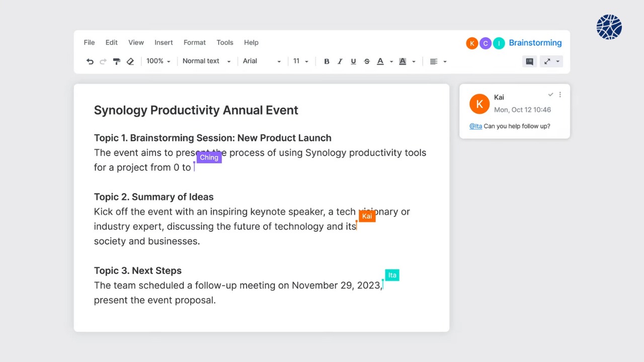Click the line 'present the event proposal.'
The height and width of the screenshot is (362, 644).
click(154, 300)
